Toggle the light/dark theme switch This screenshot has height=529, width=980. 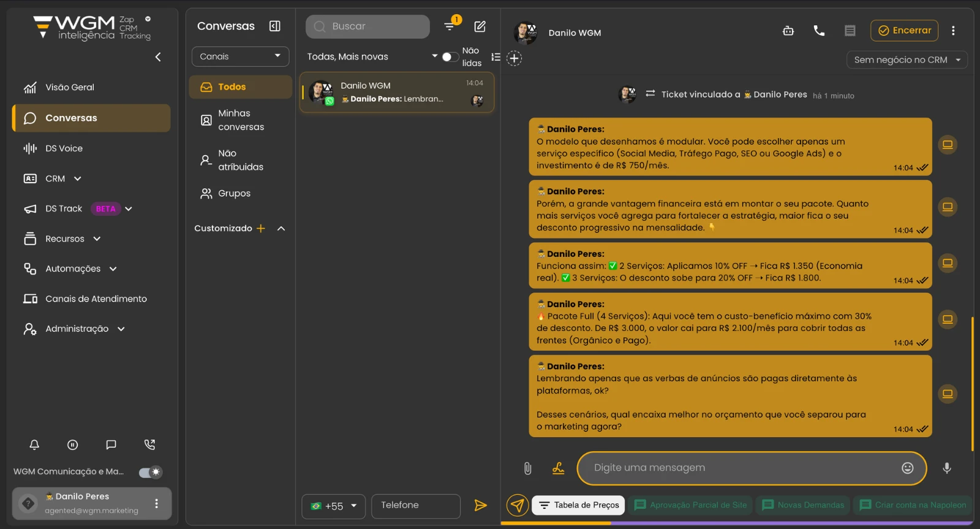coord(150,472)
